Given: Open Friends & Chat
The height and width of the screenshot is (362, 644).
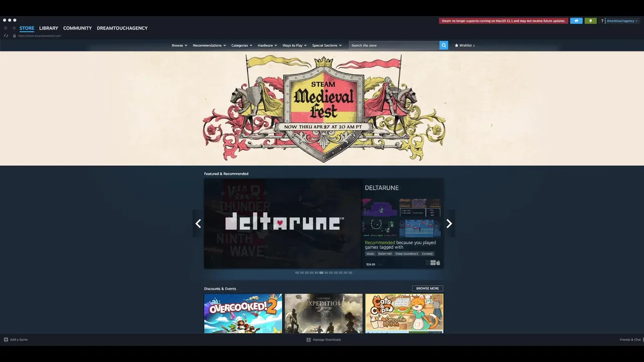Looking at the screenshot, I should 630,339.
